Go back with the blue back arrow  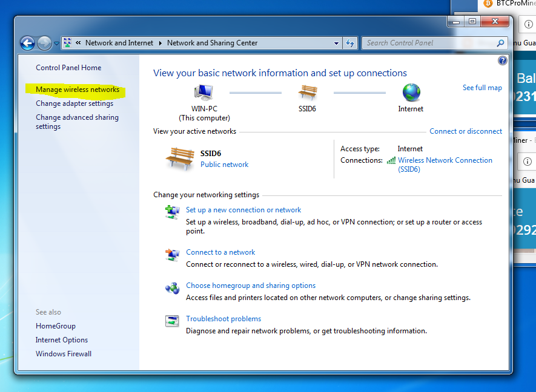click(x=27, y=44)
